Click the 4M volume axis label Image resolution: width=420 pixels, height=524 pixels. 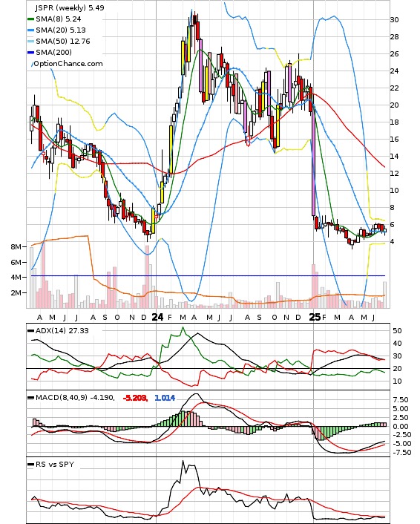point(16,277)
